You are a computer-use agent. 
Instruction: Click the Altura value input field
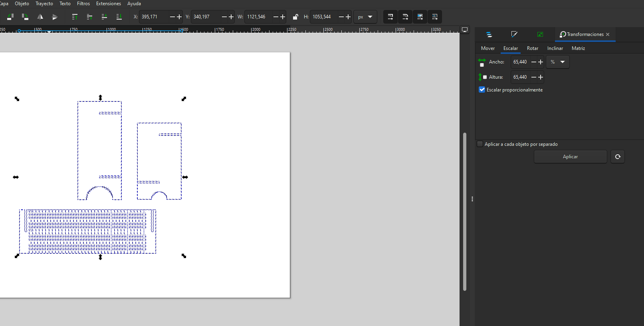pos(520,77)
